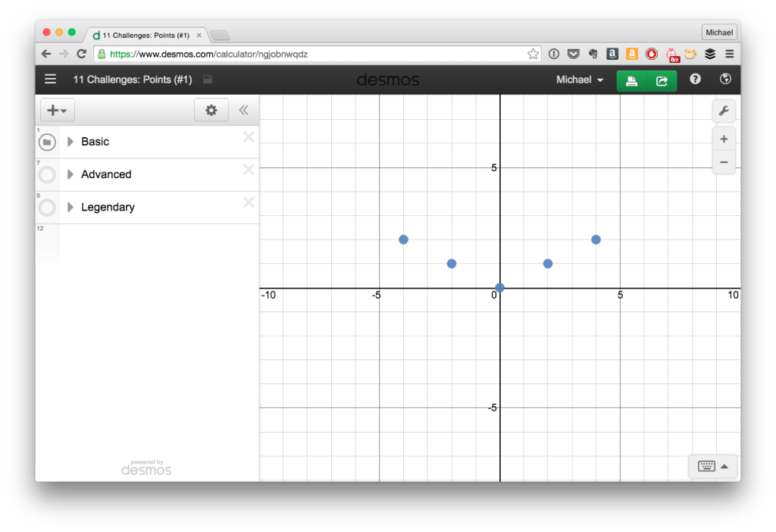Open the help question mark icon
The height and width of the screenshot is (532, 776).
pos(695,80)
